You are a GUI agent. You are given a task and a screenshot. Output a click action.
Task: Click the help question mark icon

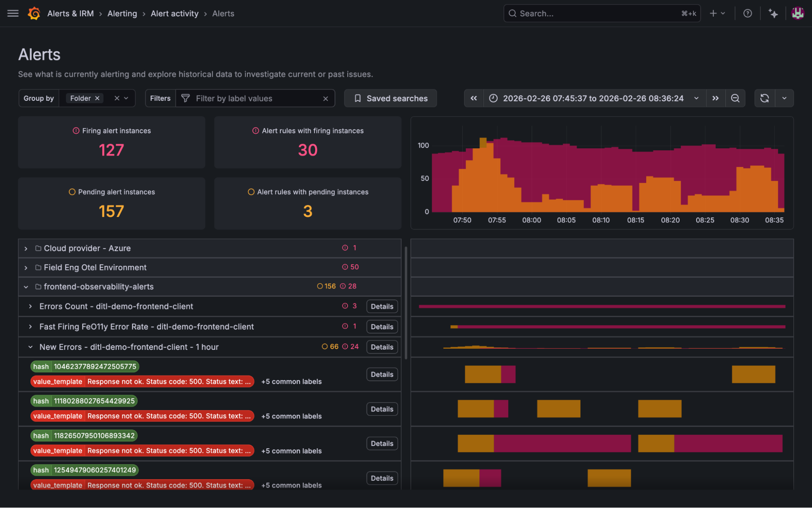coord(748,13)
